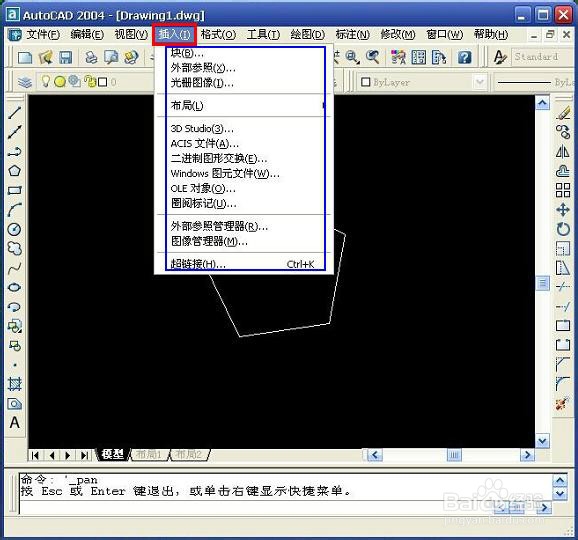
Task: Switch to the 布局2 tab
Action: [x=189, y=455]
